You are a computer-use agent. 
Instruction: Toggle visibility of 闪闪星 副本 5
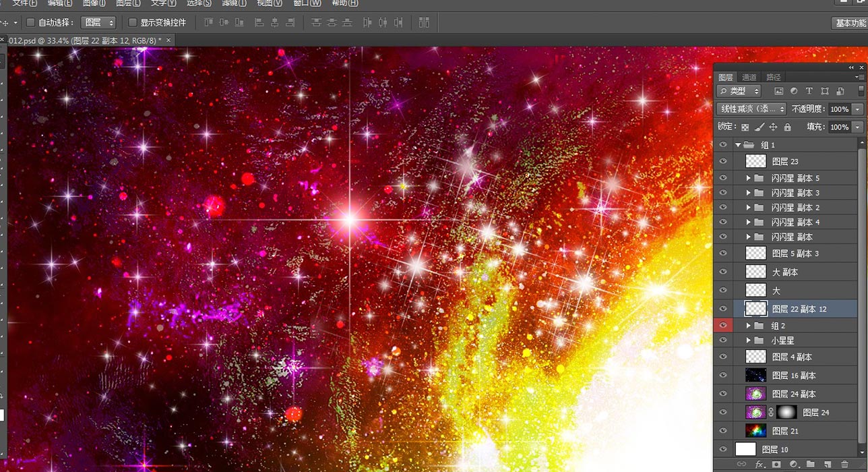click(723, 178)
